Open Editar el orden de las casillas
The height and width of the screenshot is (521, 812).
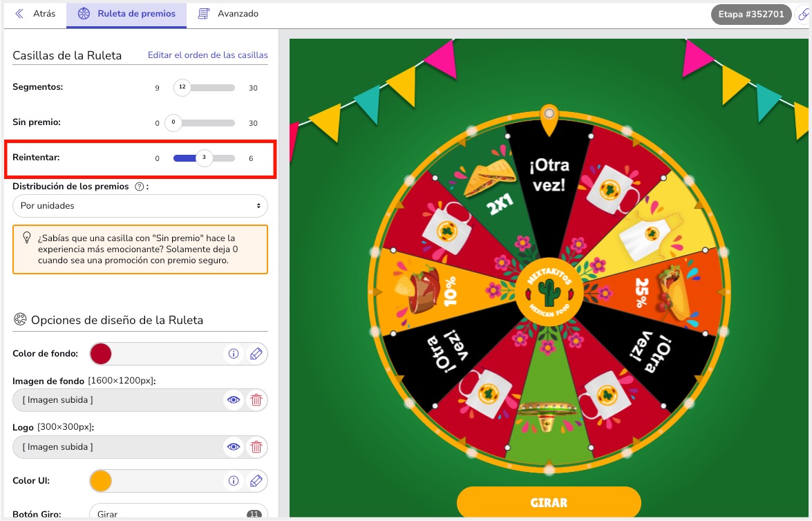tap(207, 55)
